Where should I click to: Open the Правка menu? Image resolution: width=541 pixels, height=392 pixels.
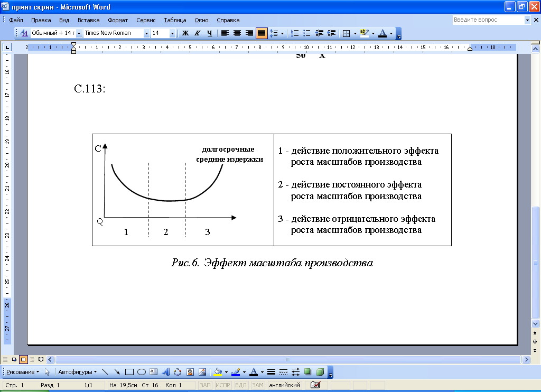point(41,20)
